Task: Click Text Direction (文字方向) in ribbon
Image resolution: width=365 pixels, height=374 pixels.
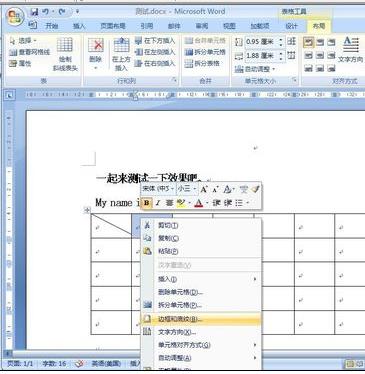Action: [x=351, y=50]
